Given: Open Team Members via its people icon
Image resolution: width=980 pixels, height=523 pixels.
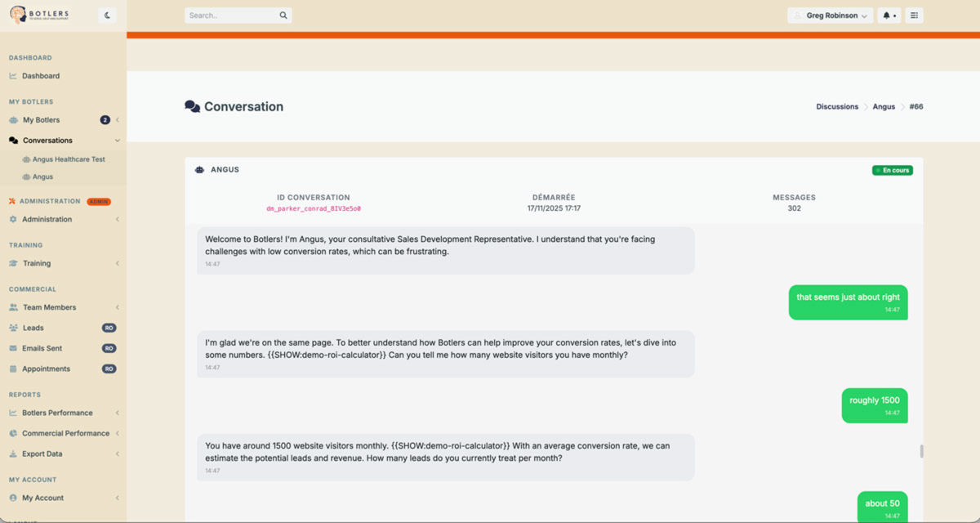Looking at the screenshot, I should click(12, 307).
